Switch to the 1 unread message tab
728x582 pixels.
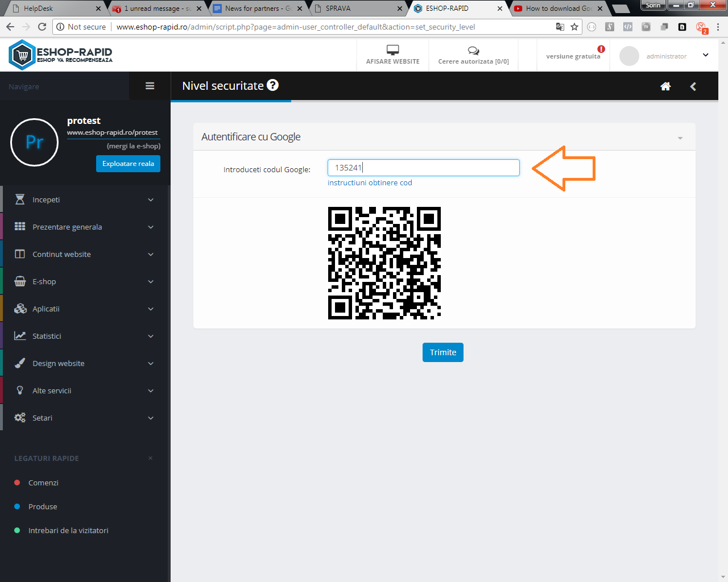click(156, 9)
